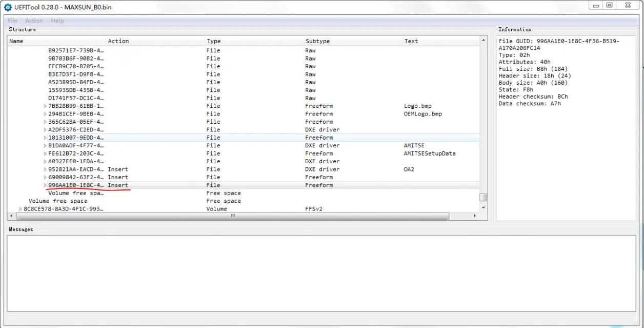
Task: Click the Action column header
Action: pos(155,41)
